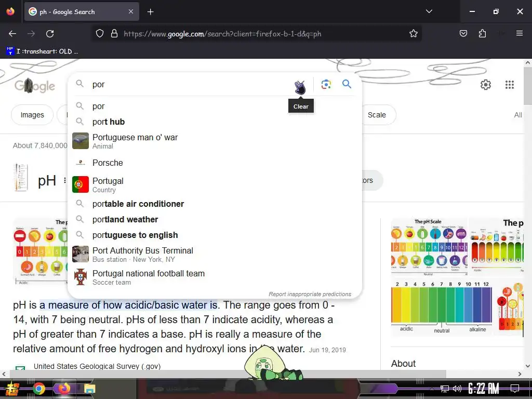532x399 pixels.
Task: Click 'Report inappropriate predictions' link
Action: tap(310, 294)
